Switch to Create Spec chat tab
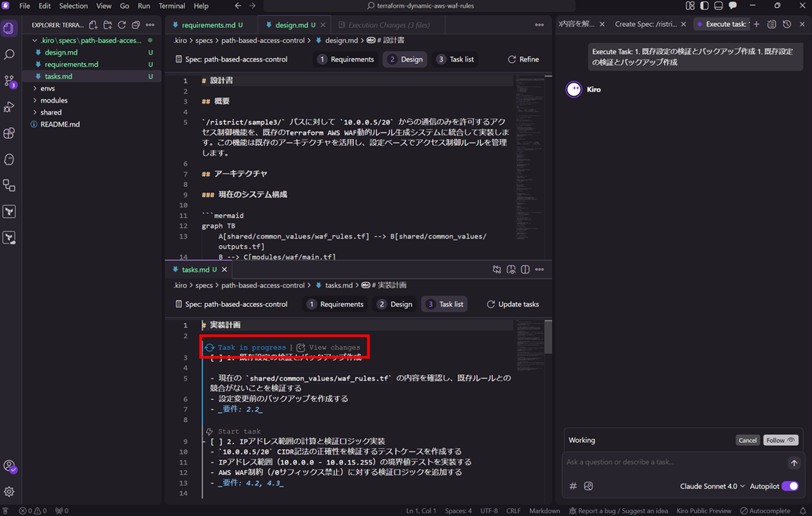 coord(645,24)
